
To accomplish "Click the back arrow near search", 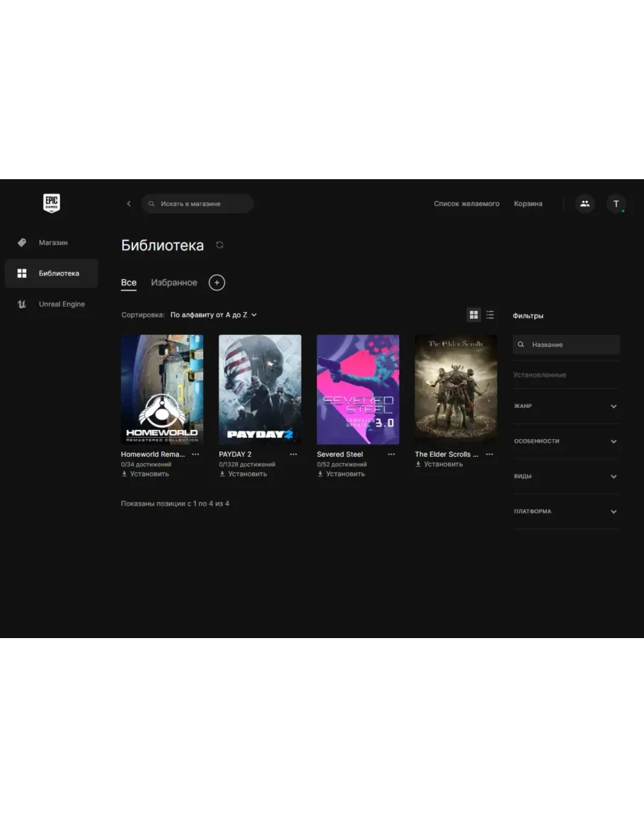I will [129, 204].
